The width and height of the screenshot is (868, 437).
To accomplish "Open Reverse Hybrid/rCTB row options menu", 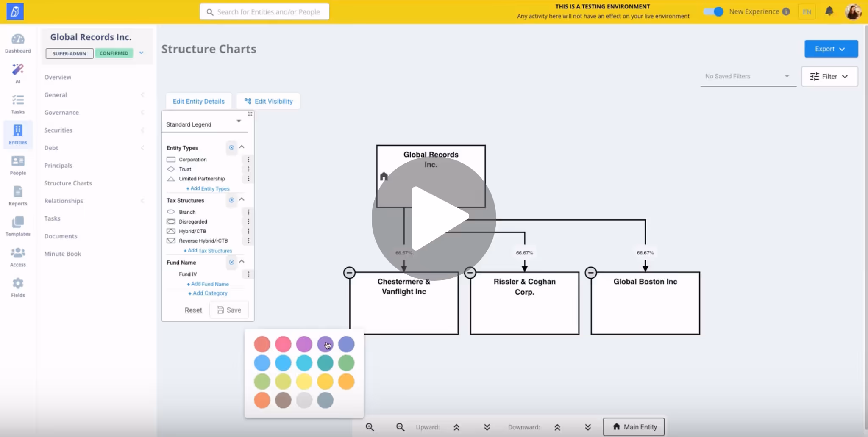I will point(248,241).
